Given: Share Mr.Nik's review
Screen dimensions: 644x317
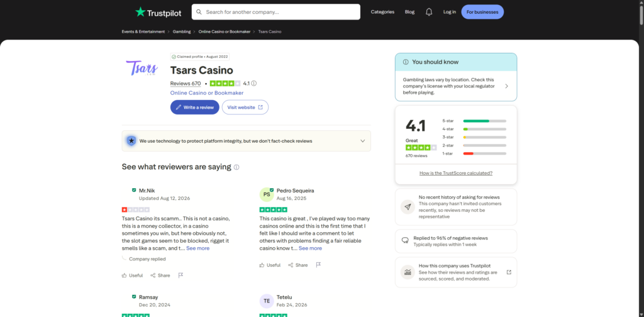Looking at the screenshot, I should (x=160, y=275).
